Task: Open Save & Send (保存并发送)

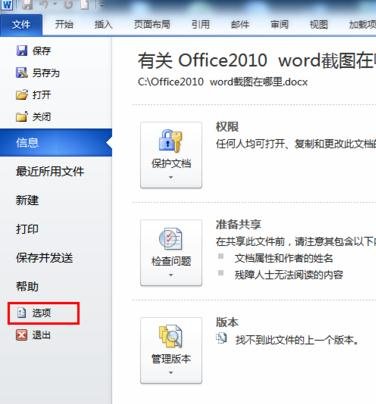Action: 44,258
